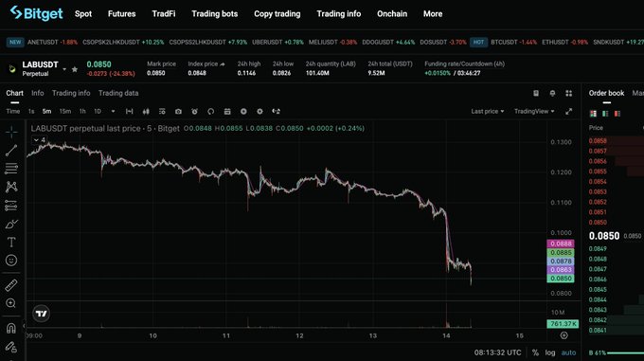Click the circled plus icon in toolbar
The width and height of the screenshot is (644, 361).
(x=243, y=111)
